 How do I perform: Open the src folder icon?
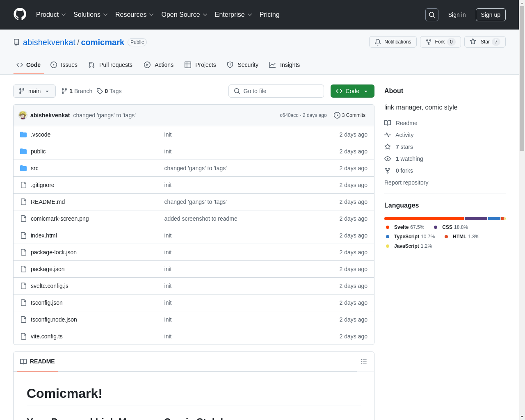click(x=23, y=168)
